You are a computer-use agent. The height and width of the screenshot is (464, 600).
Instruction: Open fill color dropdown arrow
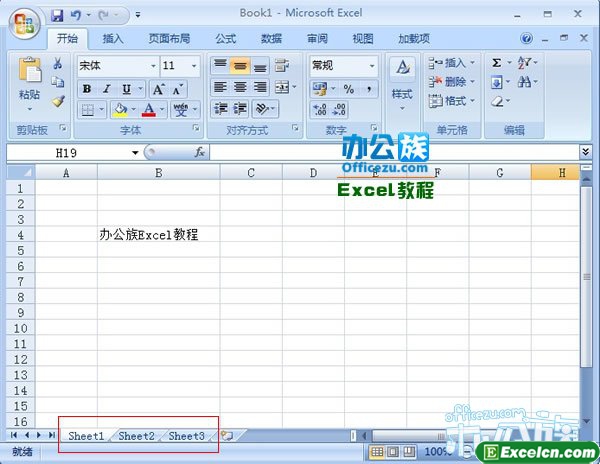[133, 110]
